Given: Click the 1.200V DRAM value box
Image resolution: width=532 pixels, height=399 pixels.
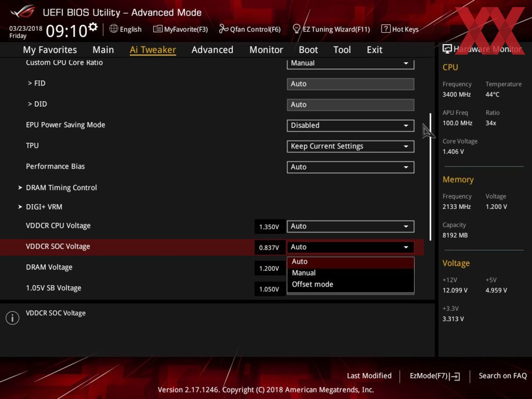Looking at the screenshot, I should pyautogui.click(x=269, y=268).
